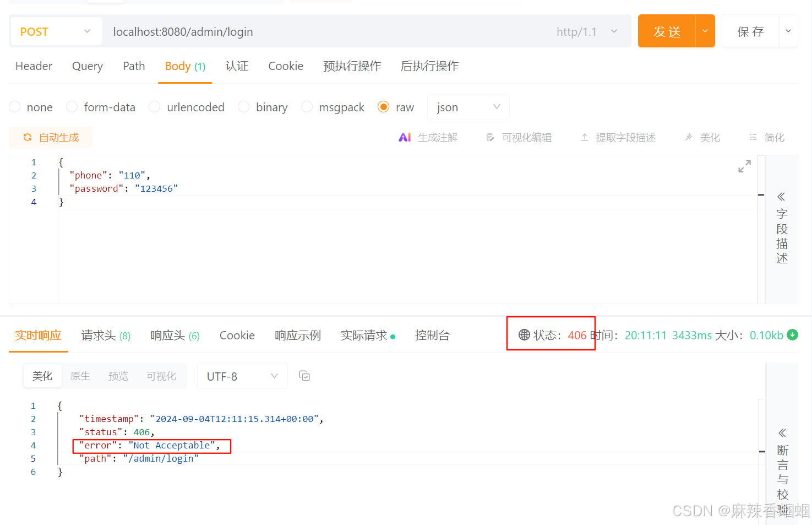Click the 保存 save button
The width and height of the screenshot is (812, 525).
[750, 31]
